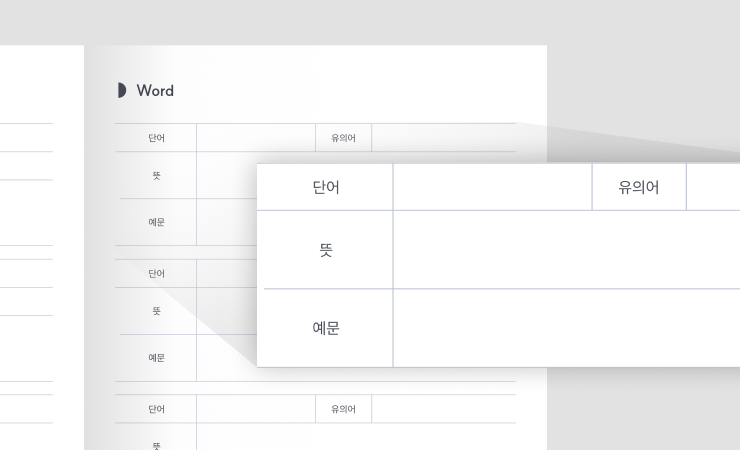Select the 예문 label in the enlarged table
Screen dimensions: 740x450
(325, 328)
